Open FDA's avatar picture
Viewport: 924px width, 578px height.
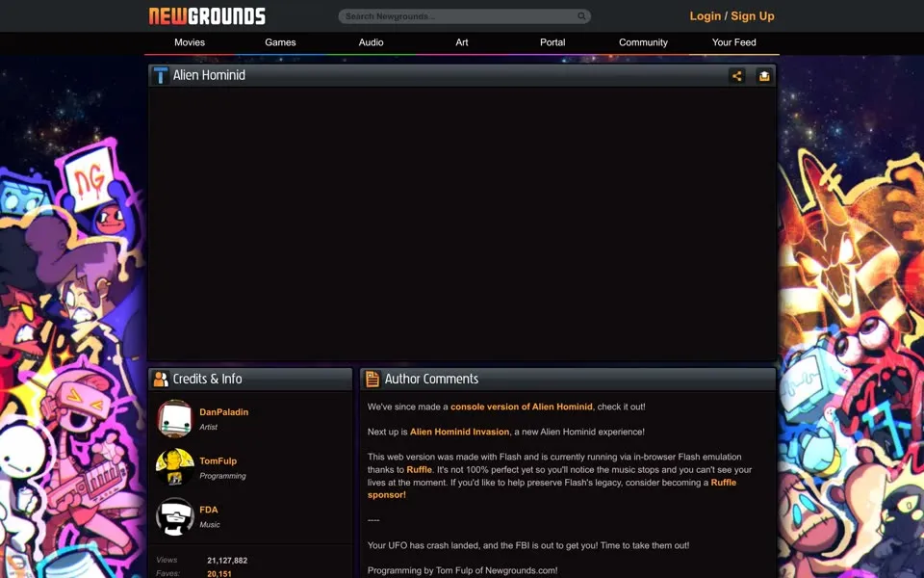click(x=174, y=516)
